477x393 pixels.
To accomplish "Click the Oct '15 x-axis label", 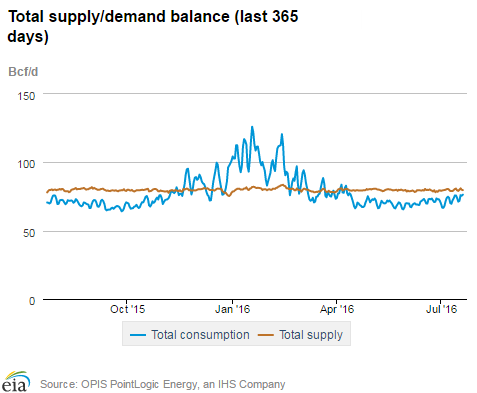I will coord(127,309).
